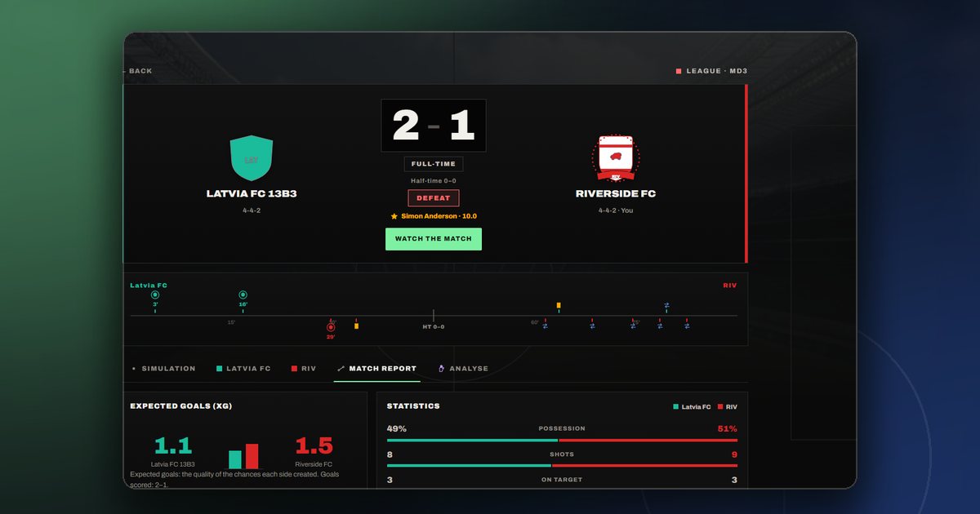Go back using the Back link
Viewport: 980px width, 514px height.
[x=138, y=71]
